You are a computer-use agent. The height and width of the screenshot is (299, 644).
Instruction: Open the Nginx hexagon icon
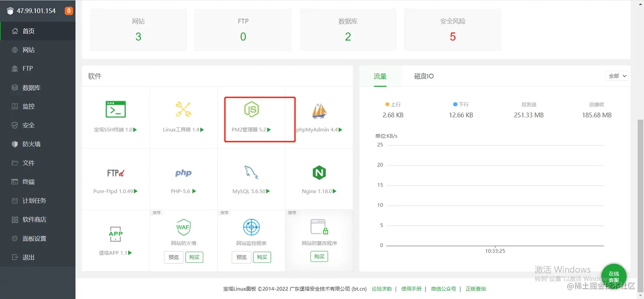pos(319,172)
